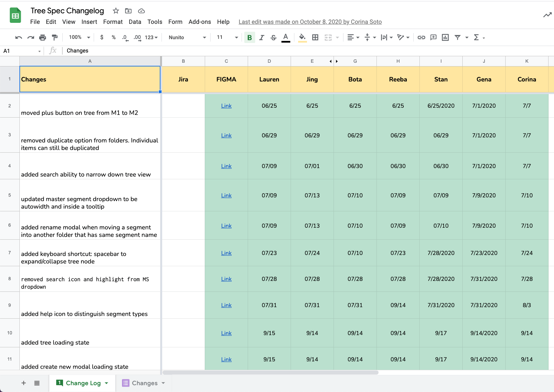554x392 pixels.
Task: Open the Format menu
Action: (x=113, y=22)
